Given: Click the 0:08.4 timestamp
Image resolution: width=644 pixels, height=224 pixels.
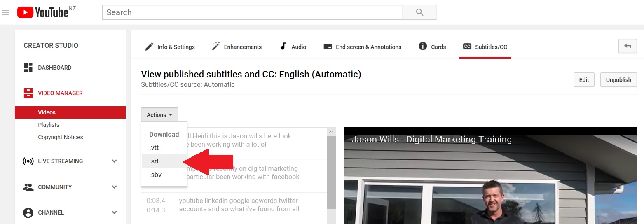Looking at the screenshot, I should 156,201.
